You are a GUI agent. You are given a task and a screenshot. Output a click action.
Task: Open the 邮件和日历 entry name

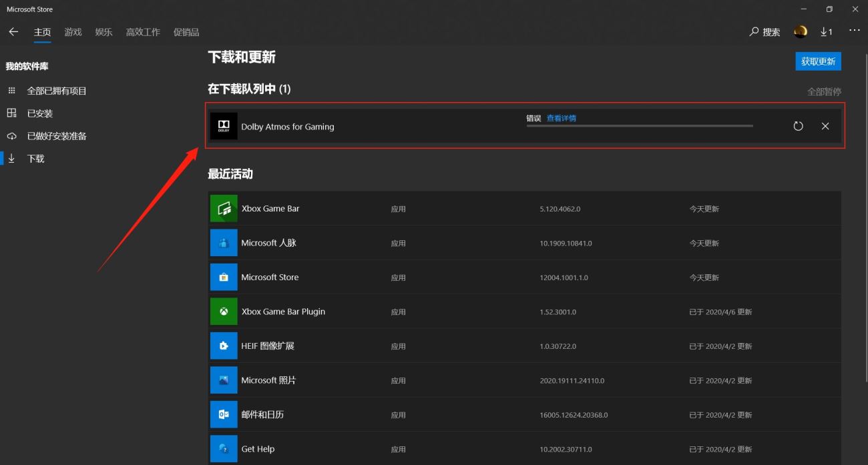pyautogui.click(x=262, y=415)
